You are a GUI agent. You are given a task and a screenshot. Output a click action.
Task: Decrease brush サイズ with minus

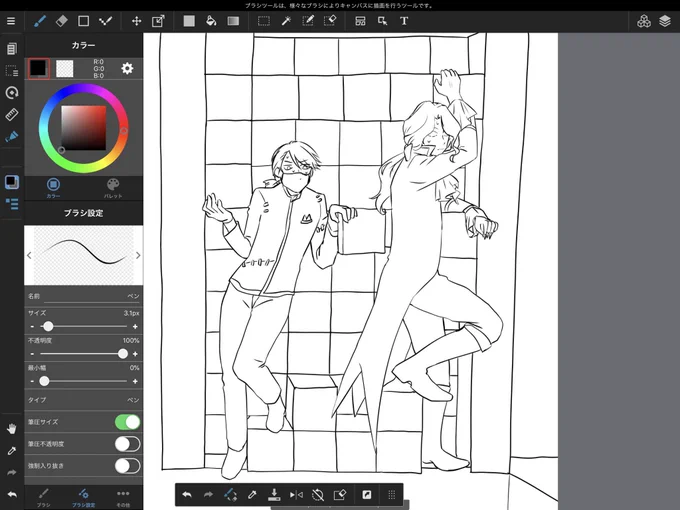point(32,327)
